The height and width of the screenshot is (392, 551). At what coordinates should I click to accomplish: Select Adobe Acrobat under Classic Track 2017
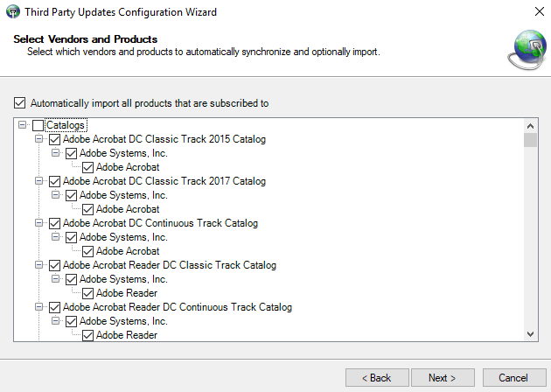128,209
